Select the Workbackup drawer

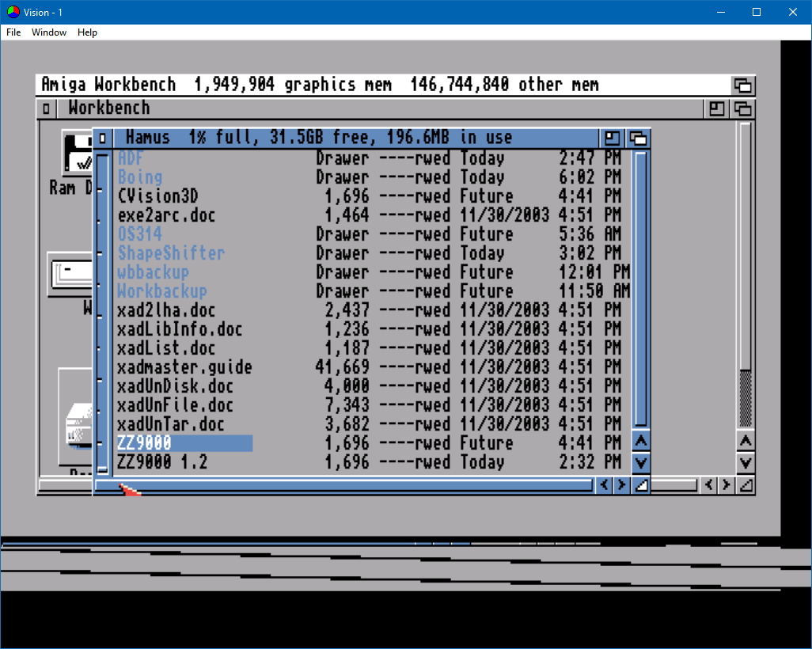[162, 291]
